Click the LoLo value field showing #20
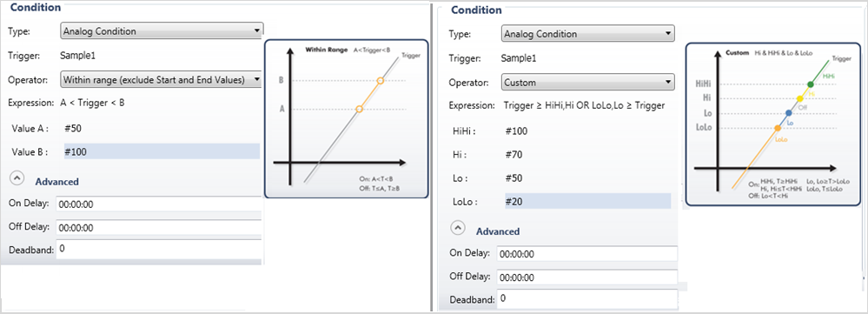The image size is (868, 314). [587, 201]
